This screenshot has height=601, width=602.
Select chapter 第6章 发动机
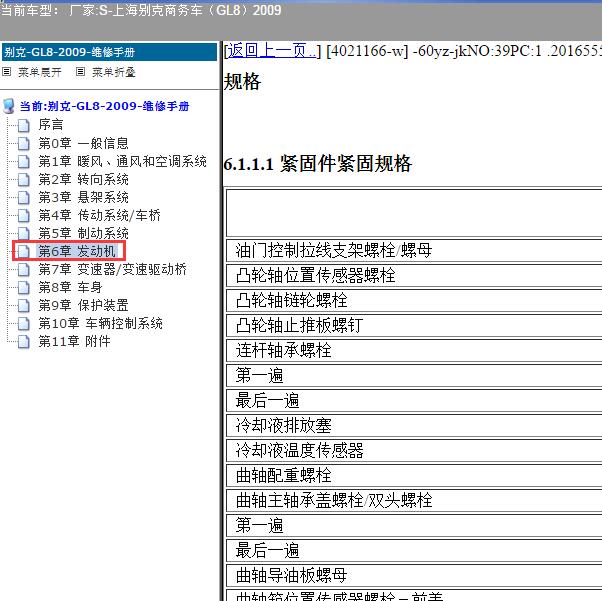click(x=77, y=252)
